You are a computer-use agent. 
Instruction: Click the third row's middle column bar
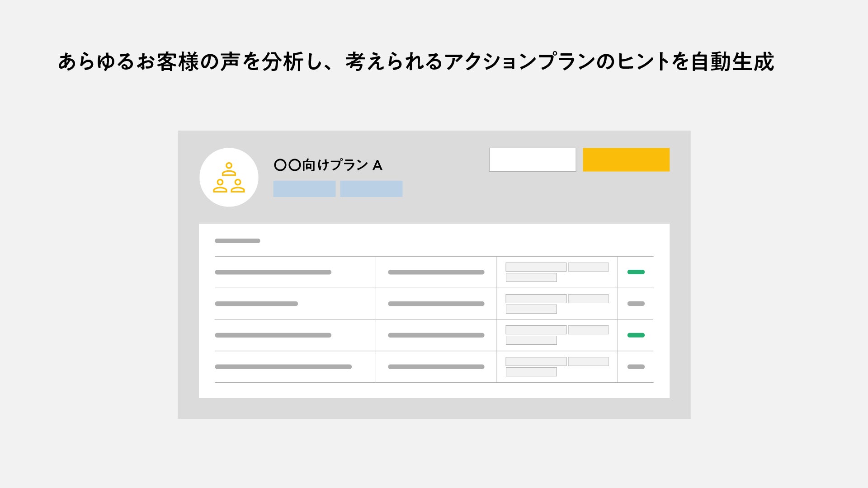pos(436,335)
